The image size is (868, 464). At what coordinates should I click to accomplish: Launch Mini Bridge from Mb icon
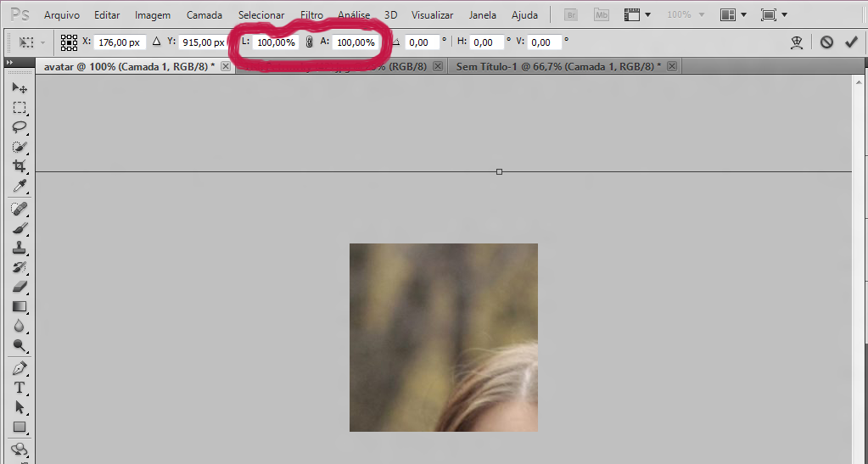602,15
